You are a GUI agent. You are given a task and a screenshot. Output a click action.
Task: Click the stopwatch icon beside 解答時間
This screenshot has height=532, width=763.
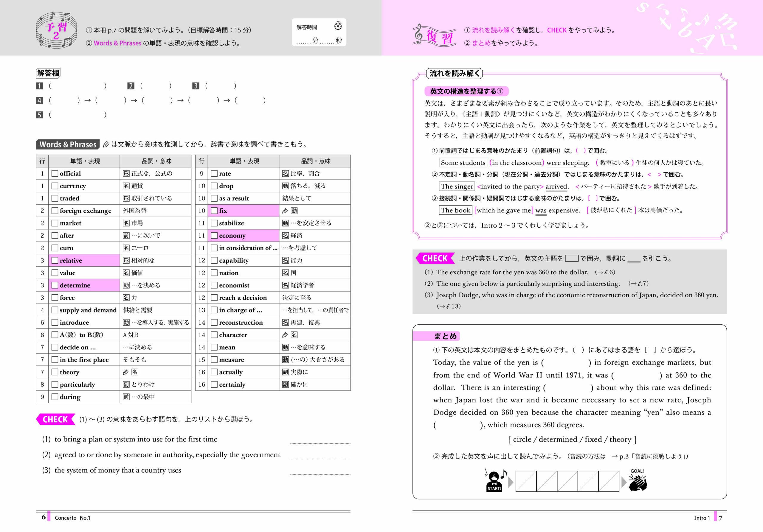338,26
